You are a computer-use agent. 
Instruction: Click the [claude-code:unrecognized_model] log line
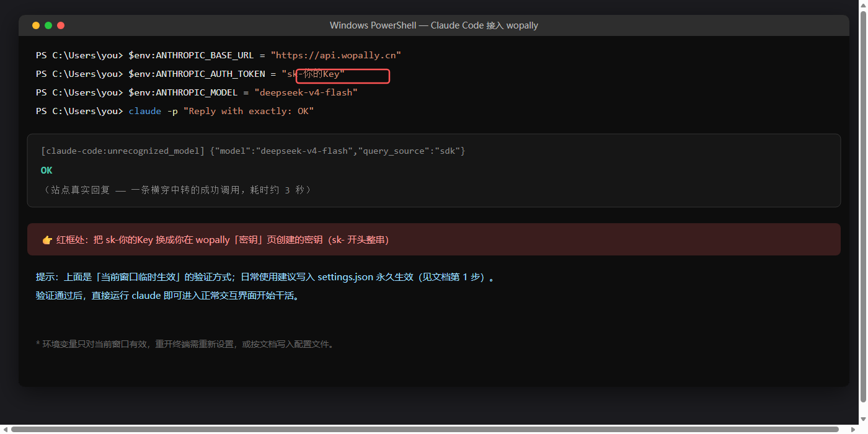click(253, 151)
